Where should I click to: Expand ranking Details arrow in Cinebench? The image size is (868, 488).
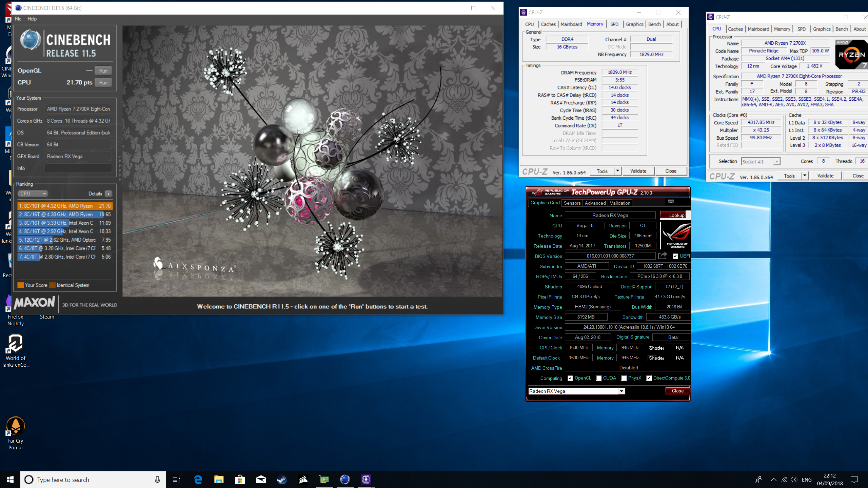coord(108,194)
